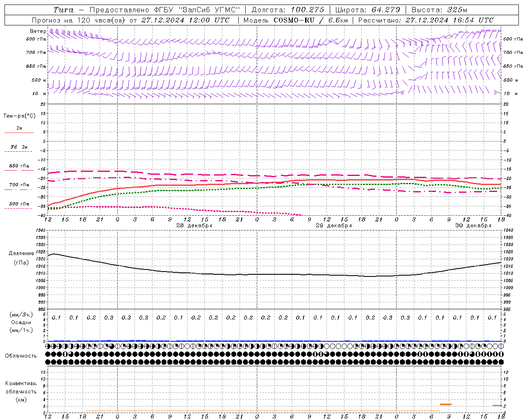Screen dimensions: 525x420
Task: Click the "(мм/3ч.)" precipitation unit label
Action: (21, 315)
